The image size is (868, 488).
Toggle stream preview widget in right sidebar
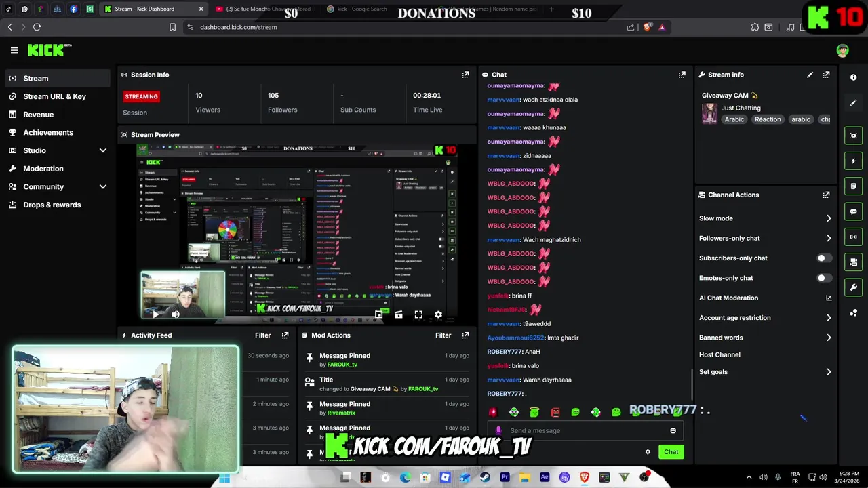853,136
